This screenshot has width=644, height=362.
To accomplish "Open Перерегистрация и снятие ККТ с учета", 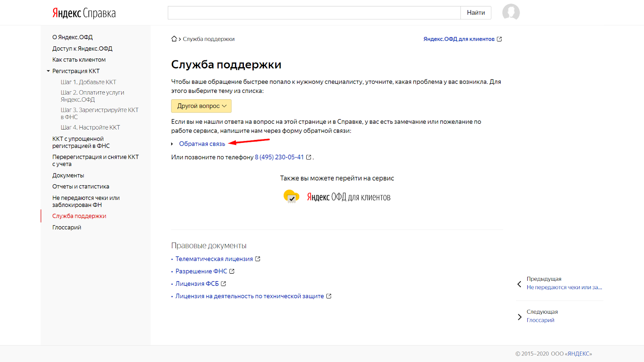I will point(95,160).
